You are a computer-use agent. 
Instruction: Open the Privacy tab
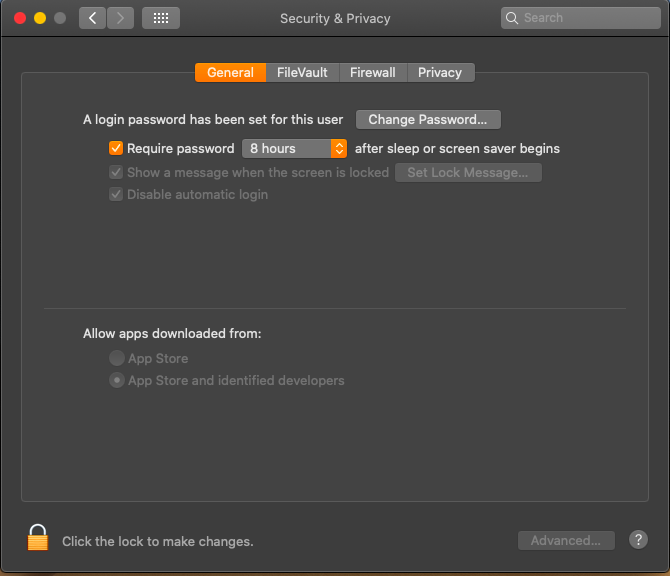tap(440, 72)
